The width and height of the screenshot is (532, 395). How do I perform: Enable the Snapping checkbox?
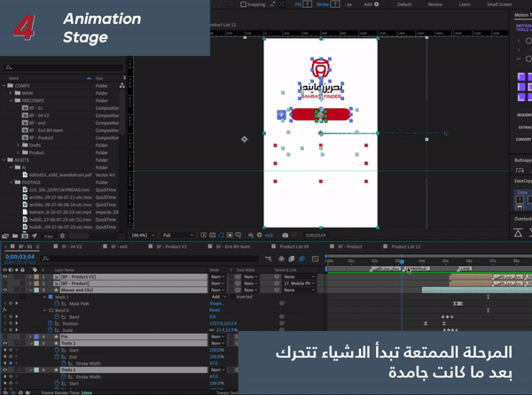[x=243, y=4]
